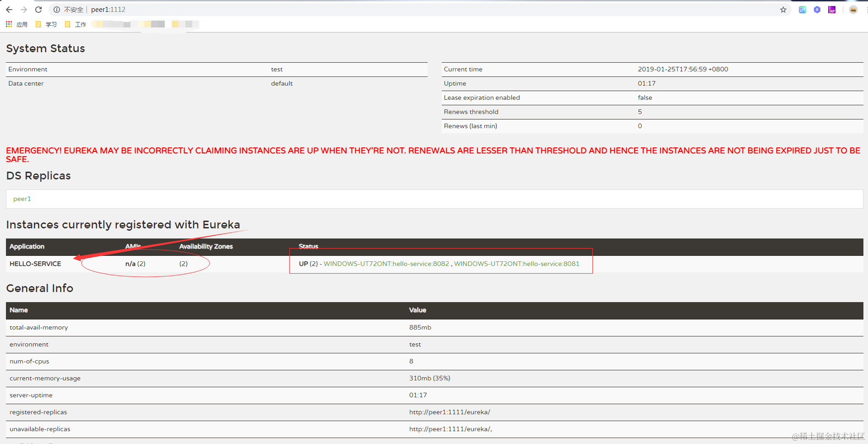Click the first extension icon in toolbar
The height and width of the screenshot is (444, 868).
click(803, 10)
